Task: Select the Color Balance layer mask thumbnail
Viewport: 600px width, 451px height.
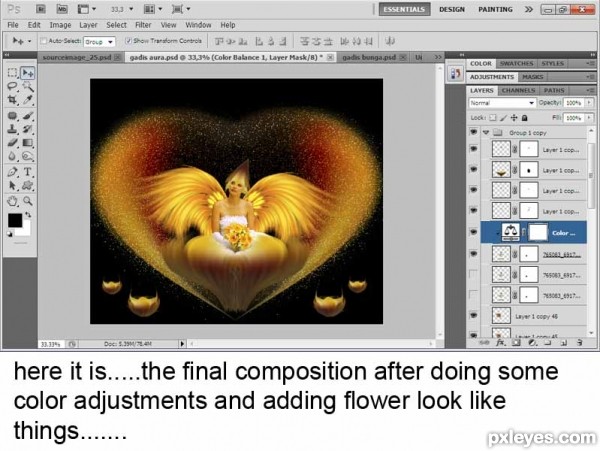Action: click(x=538, y=232)
